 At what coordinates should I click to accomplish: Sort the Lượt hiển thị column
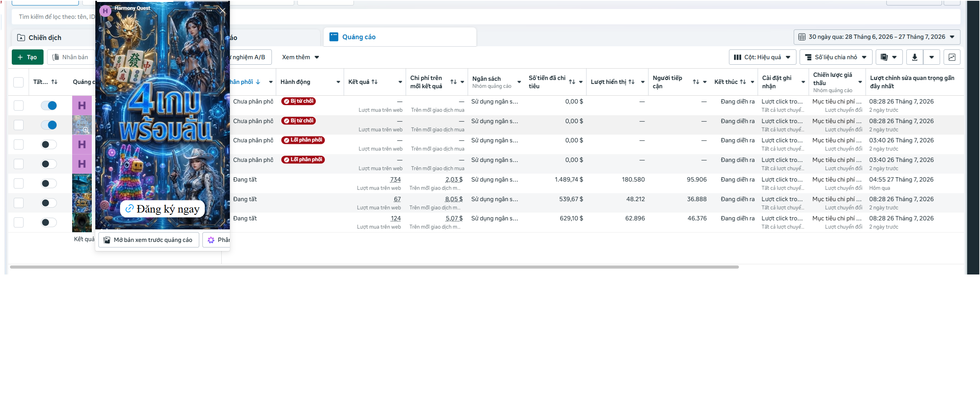point(632,82)
